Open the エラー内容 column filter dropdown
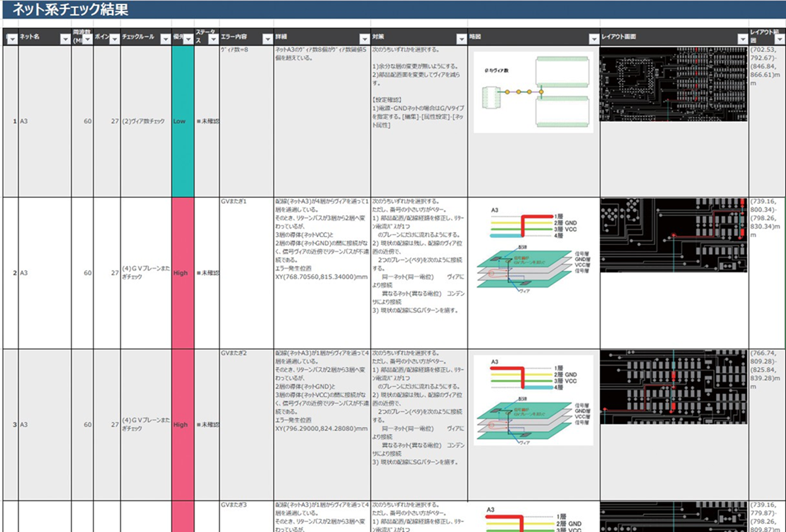 coord(267,39)
